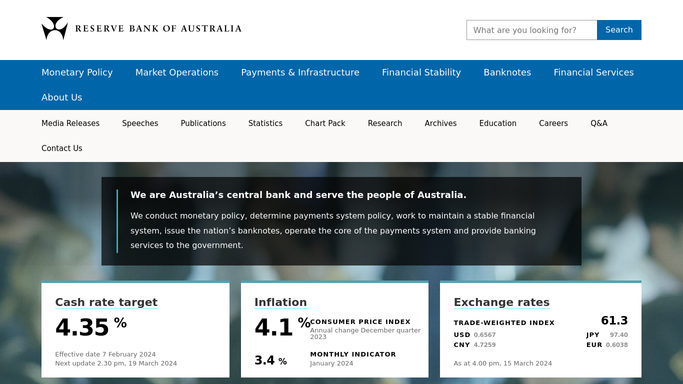The height and width of the screenshot is (384, 683).
Task: Open the Monetary Policy menu
Action: pyautogui.click(x=77, y=72)
